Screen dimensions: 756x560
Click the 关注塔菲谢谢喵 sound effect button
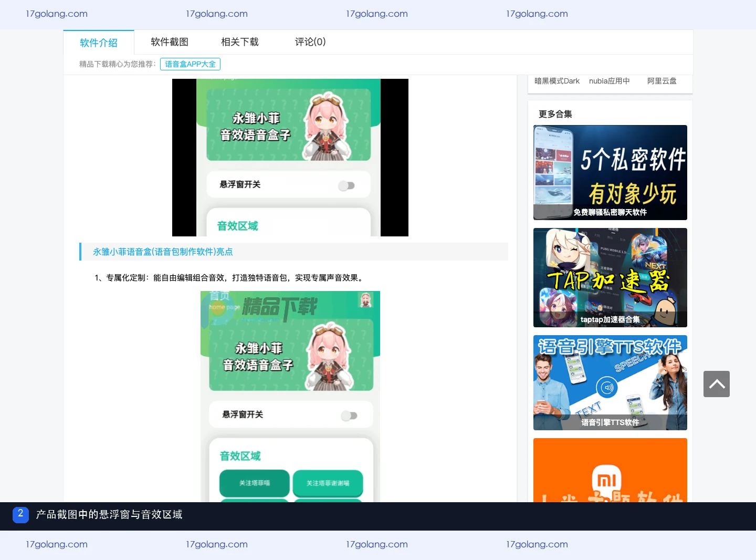pyautogui.click(x=328, y=483)
